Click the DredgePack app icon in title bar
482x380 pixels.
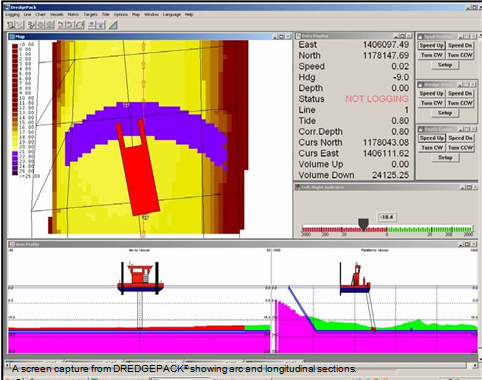(x=7, y=7)
